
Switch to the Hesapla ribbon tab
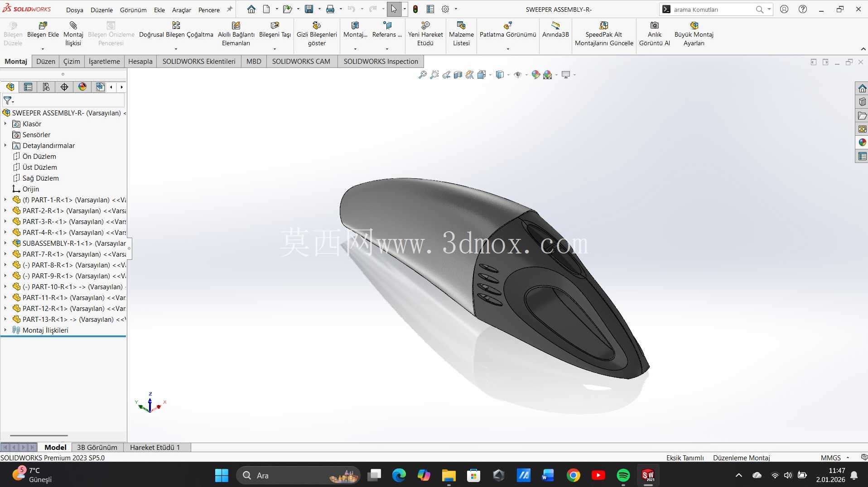140,61
